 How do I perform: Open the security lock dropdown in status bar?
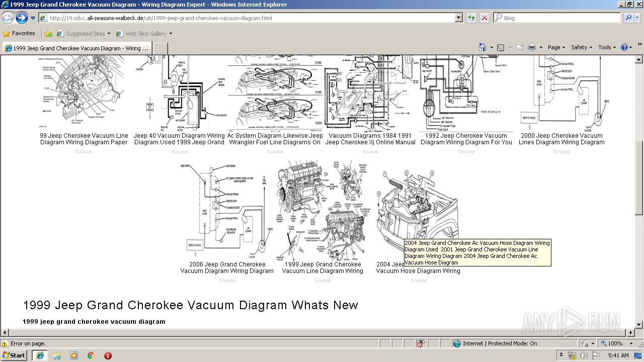point(587,343)
